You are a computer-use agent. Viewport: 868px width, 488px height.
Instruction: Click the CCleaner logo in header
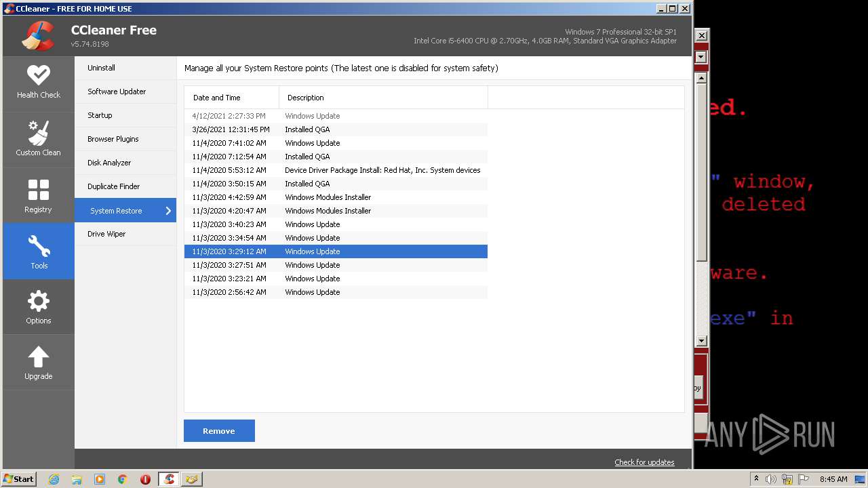click(38, 36)
